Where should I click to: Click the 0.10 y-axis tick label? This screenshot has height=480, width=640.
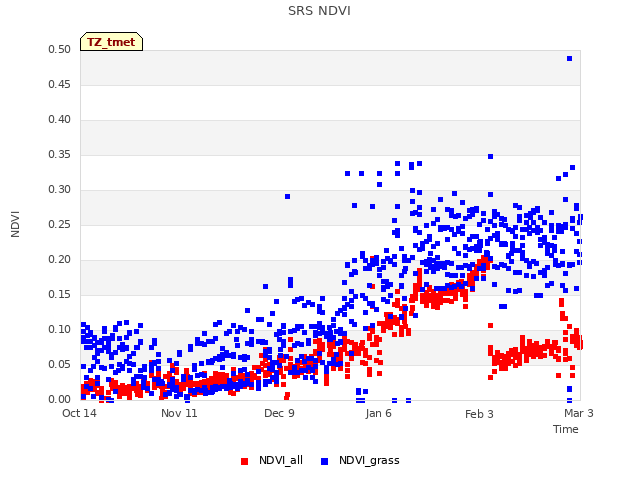(60, 329)
